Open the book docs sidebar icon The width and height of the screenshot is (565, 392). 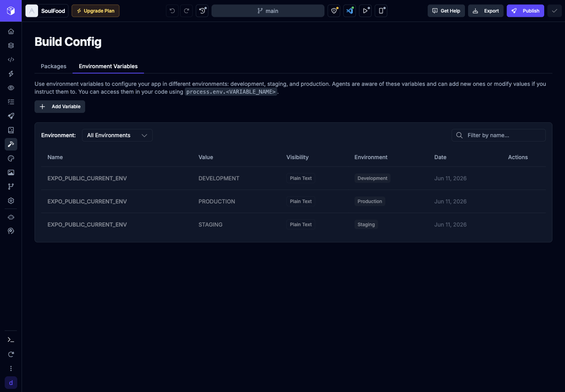tap(11, 130)
